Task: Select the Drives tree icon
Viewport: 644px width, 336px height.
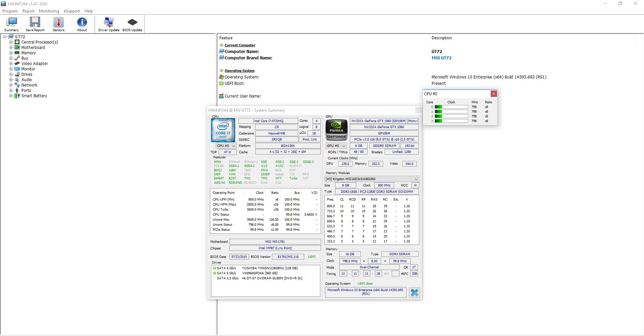Action: tap(17, 74)
